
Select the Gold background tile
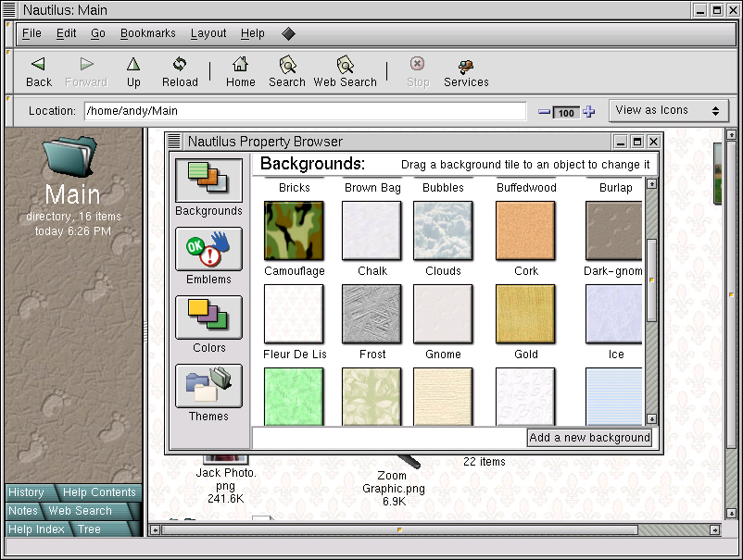coord(525,314)
